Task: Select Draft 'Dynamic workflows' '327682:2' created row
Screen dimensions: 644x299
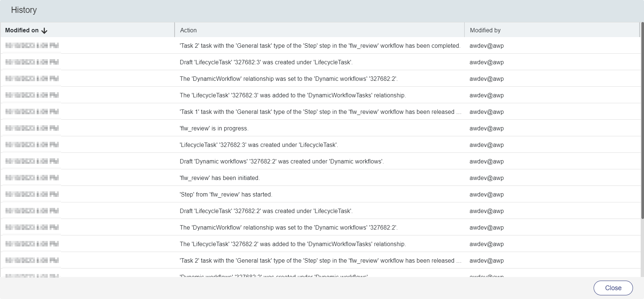Action: tap(282, 162)
